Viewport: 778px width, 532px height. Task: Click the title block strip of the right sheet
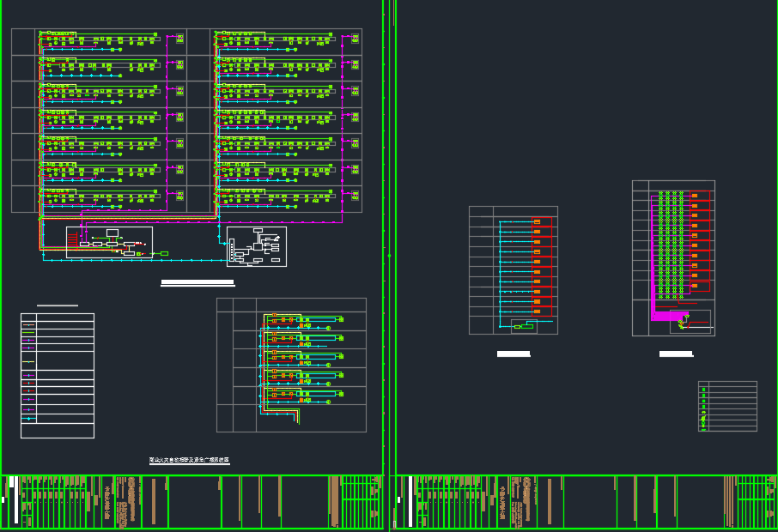coord(586,502)
